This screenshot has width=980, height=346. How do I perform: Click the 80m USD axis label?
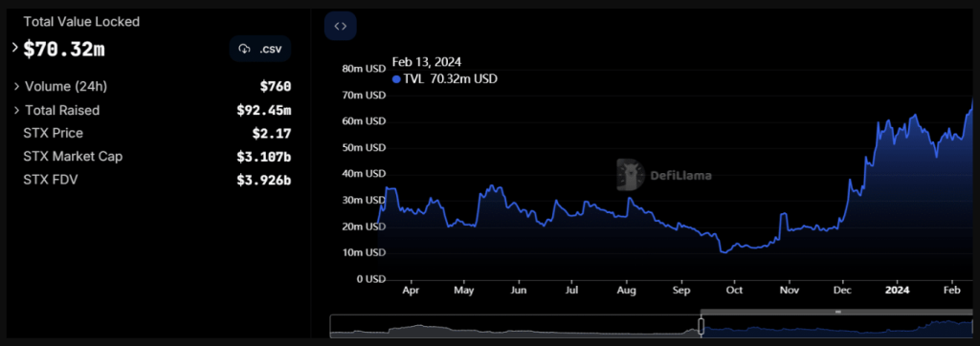364,69
